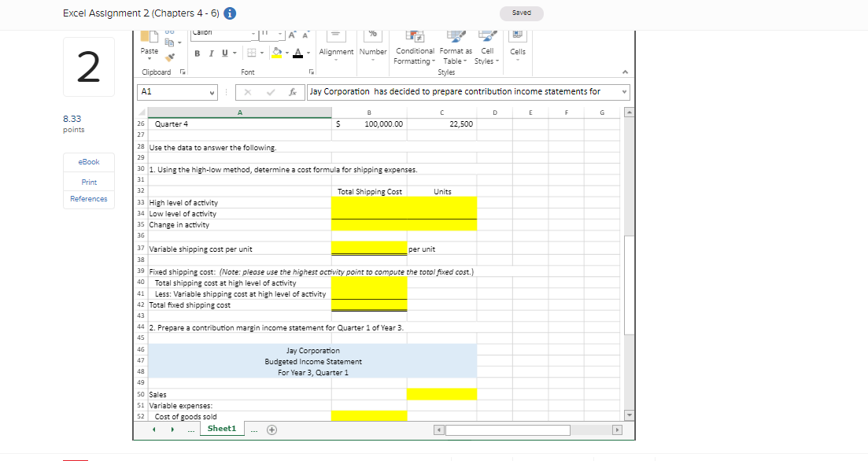
Task: Select the Format Painter tool
Action: (171, 55)
